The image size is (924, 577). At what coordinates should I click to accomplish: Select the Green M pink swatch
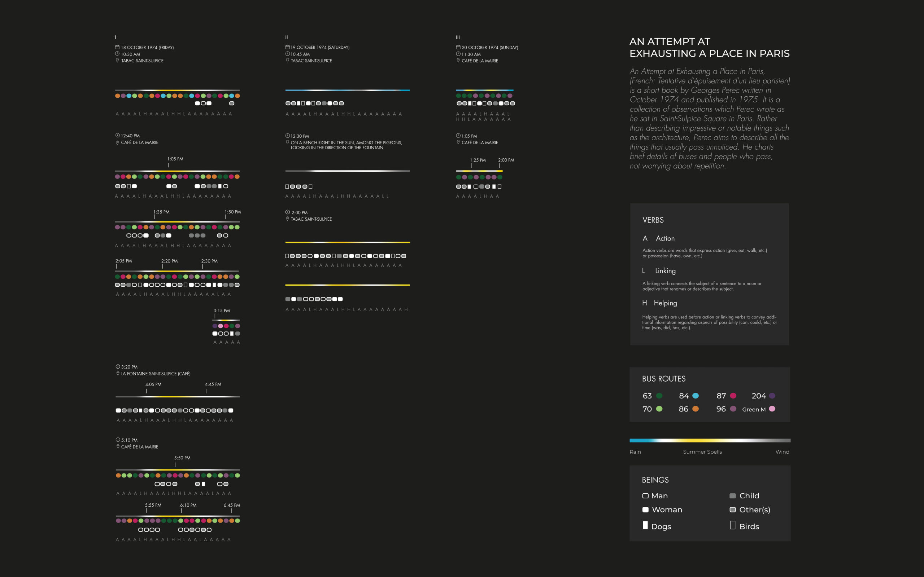pos(772,409)
